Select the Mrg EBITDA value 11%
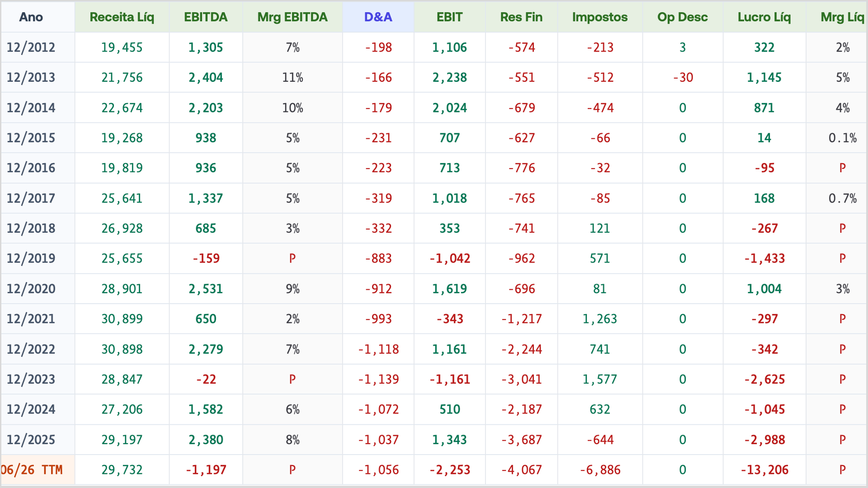 click(x=292, y=78)
